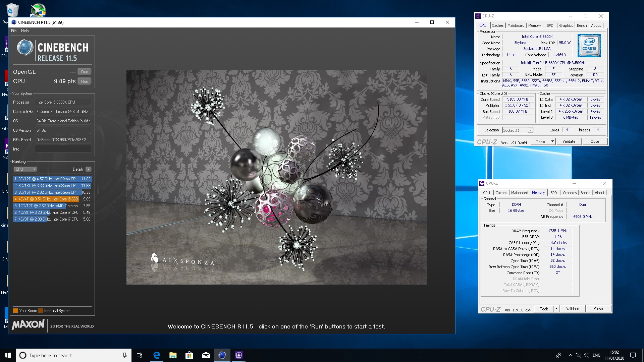Click the Intel Core i5 logo badge
Viewport: 644px width, 362px height.
coord(589,46)
